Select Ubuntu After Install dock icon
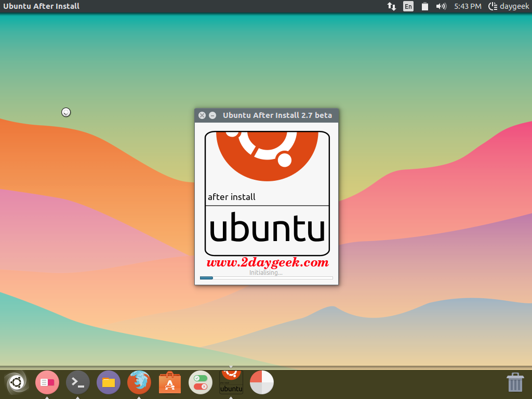The height and width of the screenshot is (399, 532). coord(231,382)
